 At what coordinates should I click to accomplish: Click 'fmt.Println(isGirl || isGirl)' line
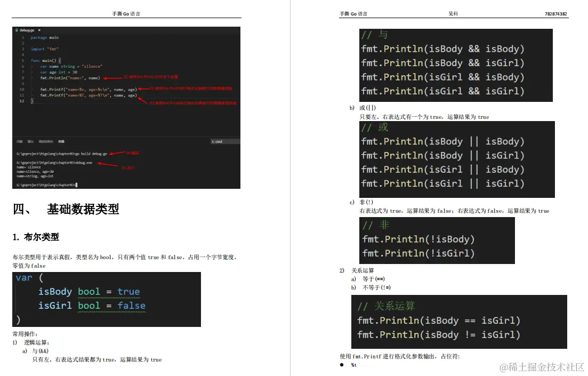point(442,183)
